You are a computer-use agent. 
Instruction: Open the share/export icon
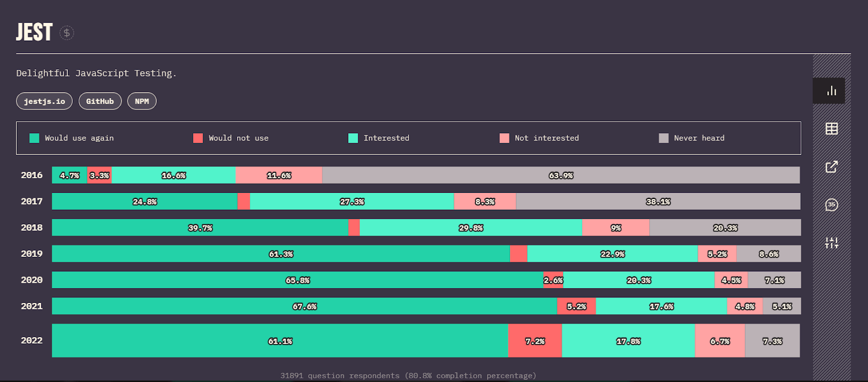831,167
